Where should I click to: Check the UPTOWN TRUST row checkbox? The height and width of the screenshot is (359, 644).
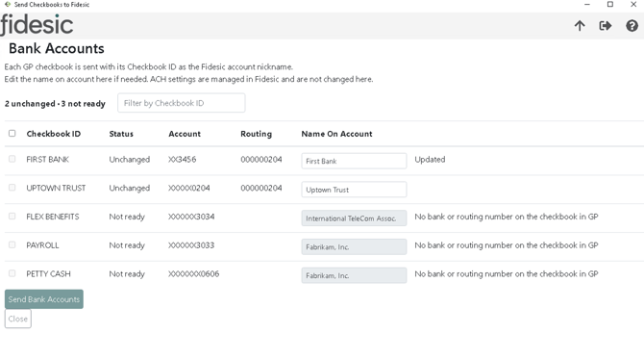click(x=12, y=188)
